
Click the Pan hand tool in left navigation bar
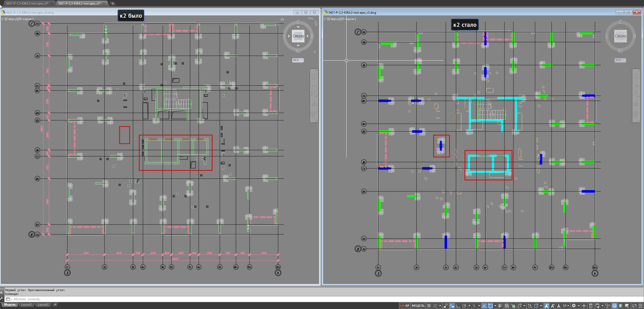click(314, 87)
